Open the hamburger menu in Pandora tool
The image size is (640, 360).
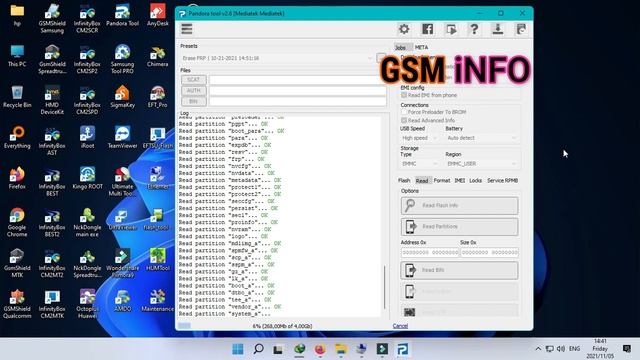[187, 29]
